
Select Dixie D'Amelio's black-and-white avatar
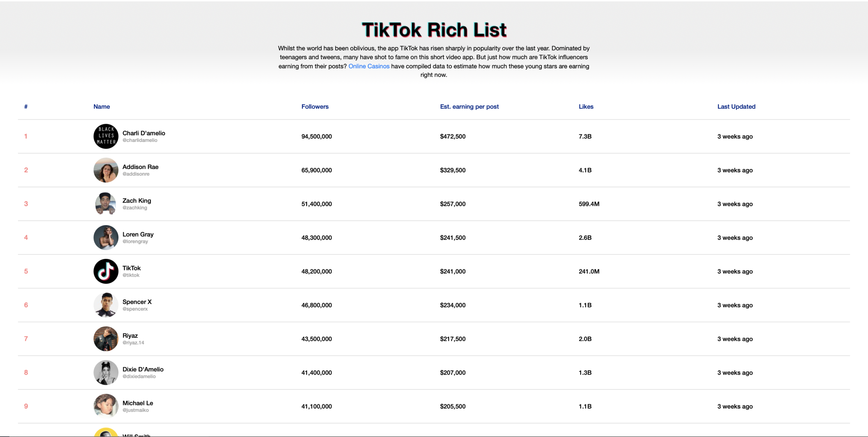coord(106,373)
